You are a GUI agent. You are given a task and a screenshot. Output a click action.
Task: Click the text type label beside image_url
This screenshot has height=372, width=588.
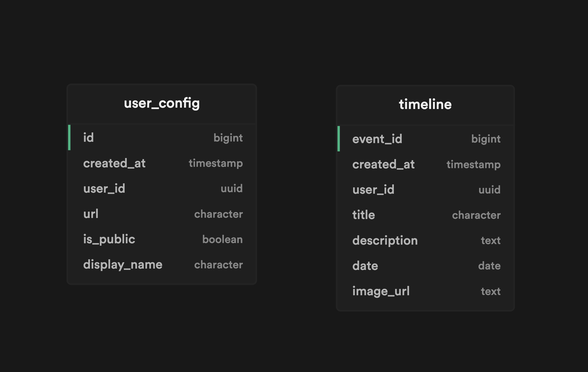pyautogui.click(x=491, y=291)
